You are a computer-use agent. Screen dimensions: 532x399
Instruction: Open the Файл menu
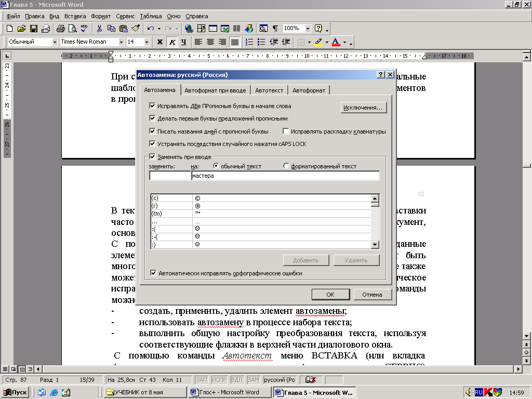13,16
